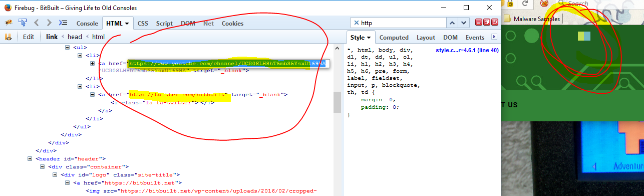This screenshot has height=196, width=644.
Task: Collapse the bitbuilt.net anchor node
Action: point(68,183)
